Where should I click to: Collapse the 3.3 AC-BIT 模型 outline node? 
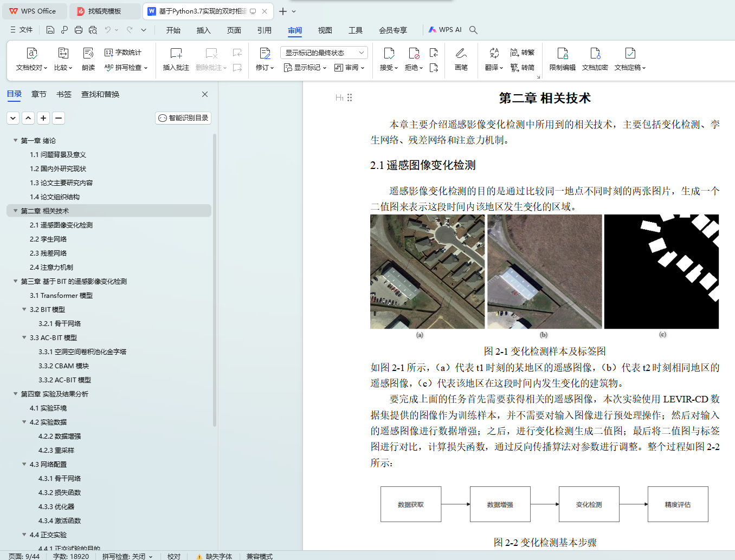coord(24,337)
